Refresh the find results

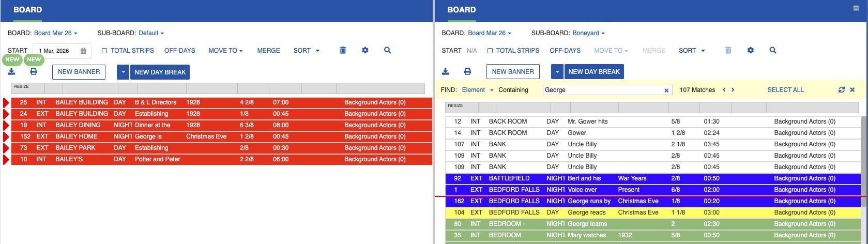point(841,90)
